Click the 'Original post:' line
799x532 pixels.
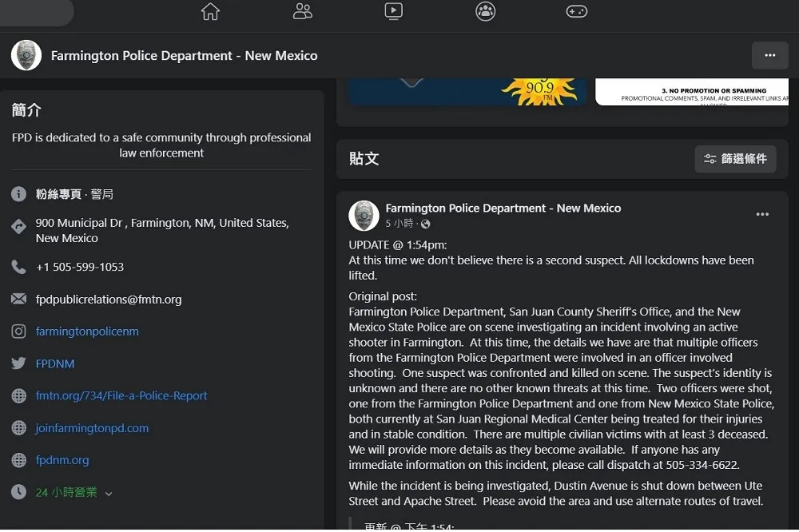pyautogui.click(x=383, y=296)
